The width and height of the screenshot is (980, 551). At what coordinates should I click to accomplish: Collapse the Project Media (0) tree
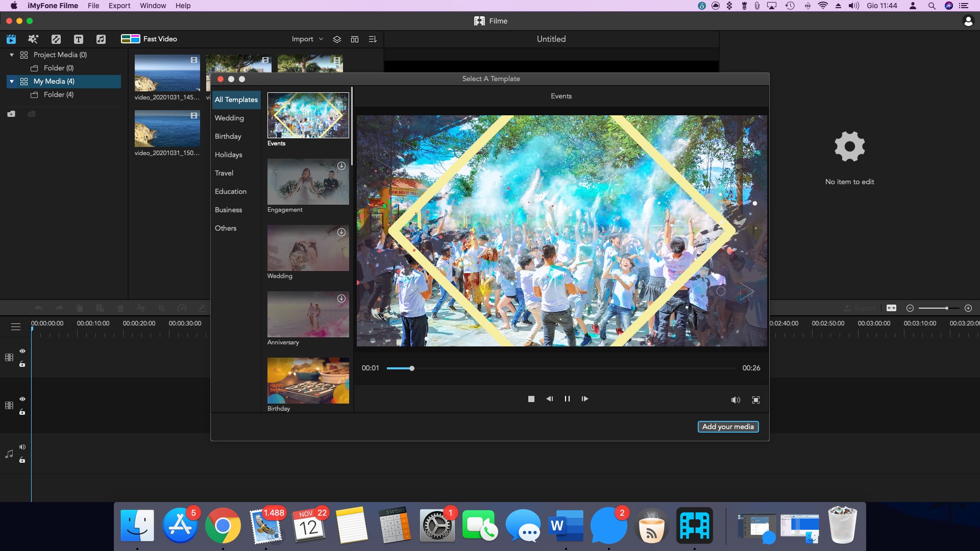11,55
